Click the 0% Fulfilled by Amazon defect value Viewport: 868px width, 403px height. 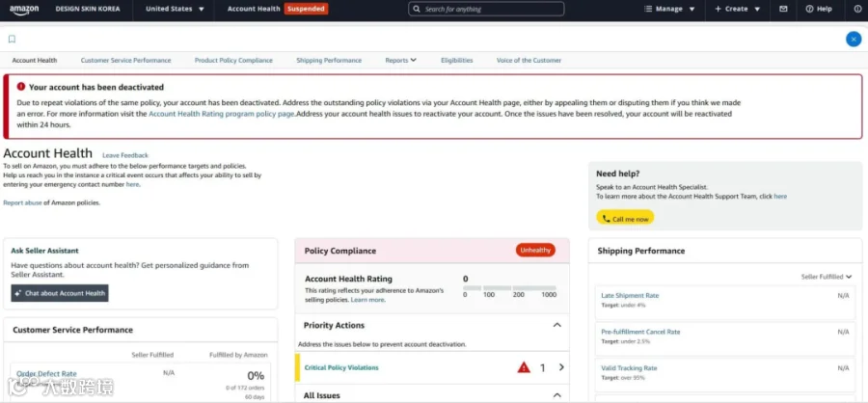click(256, 375)
